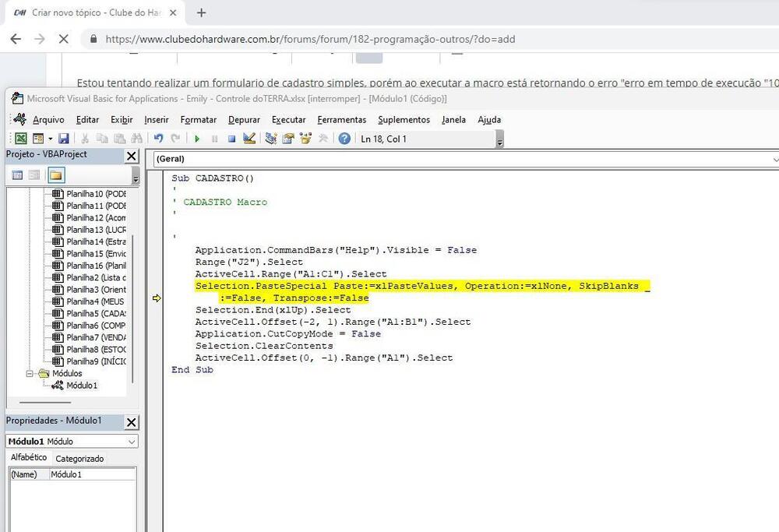Open the Project Explorer toolbar icon

(271, 139)
